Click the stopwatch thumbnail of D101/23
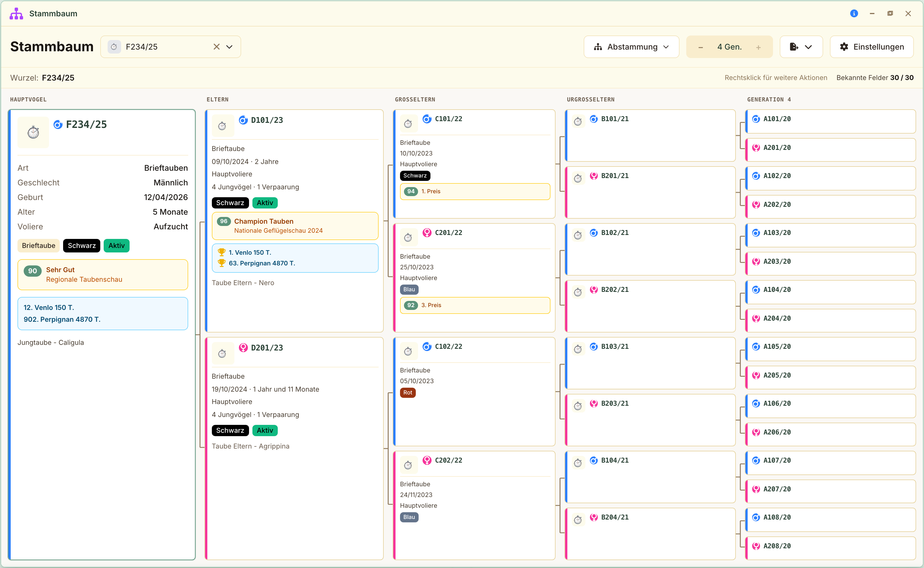 coord(222,125)
